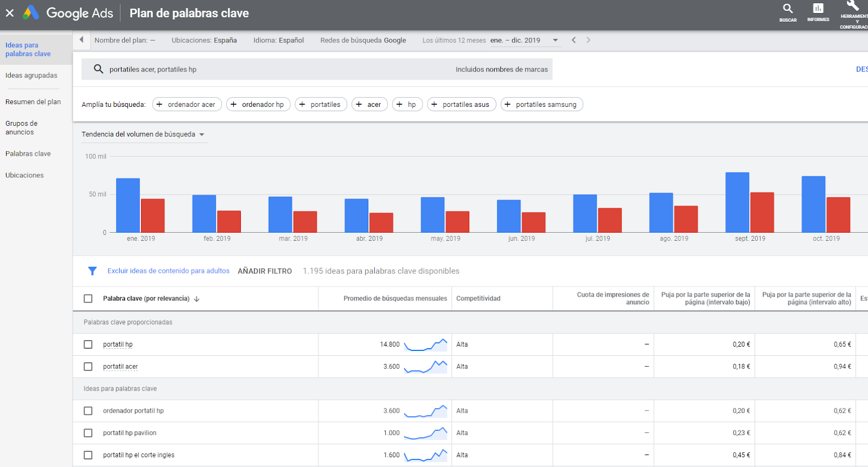Image resolution: width=868 pixels, height=467 pixels.
Task: Click AÑADIR FILTRO button
Action: (x=265, y=271)
